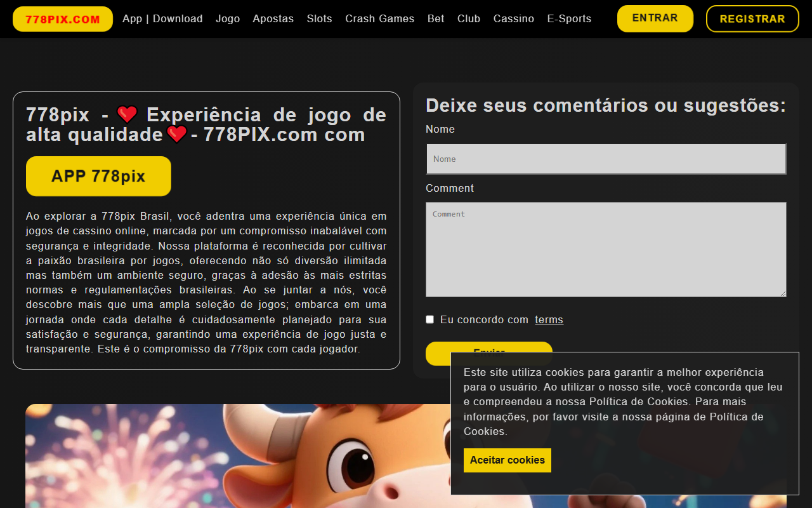The width and height of the screenshot is (812, 508).
Task: Click the 'Comment' field label
Action: (450, 188)
